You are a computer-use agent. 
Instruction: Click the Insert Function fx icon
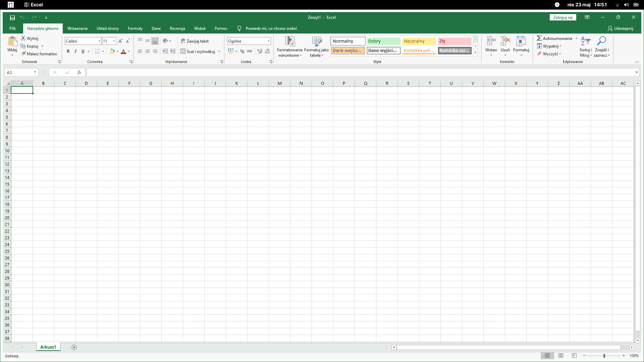point(79,72)
